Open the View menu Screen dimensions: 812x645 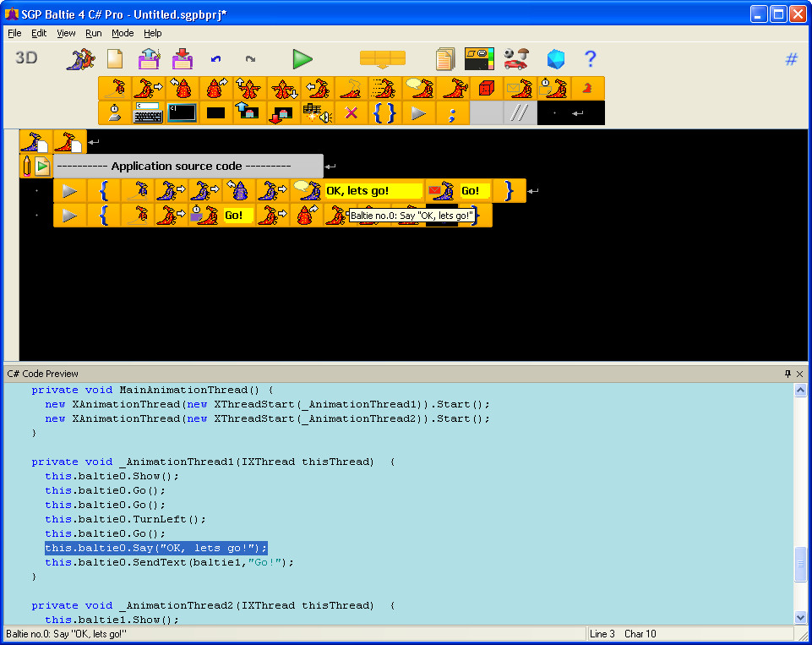pyautogui.click(x=66, y=33)
